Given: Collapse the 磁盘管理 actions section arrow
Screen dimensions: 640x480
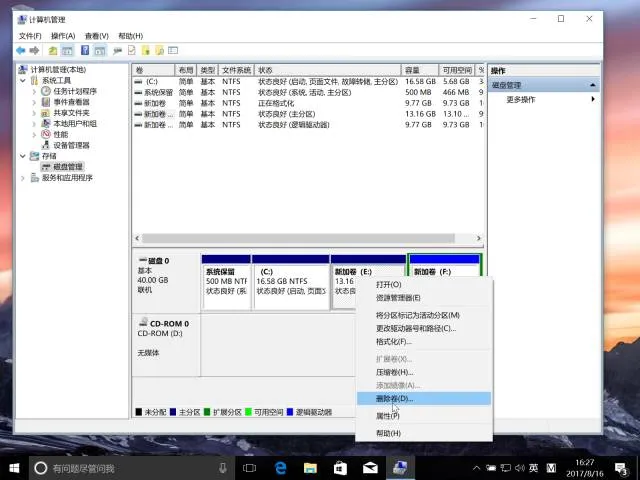Looking at the screenshot, I should click(x=592, y=85).
